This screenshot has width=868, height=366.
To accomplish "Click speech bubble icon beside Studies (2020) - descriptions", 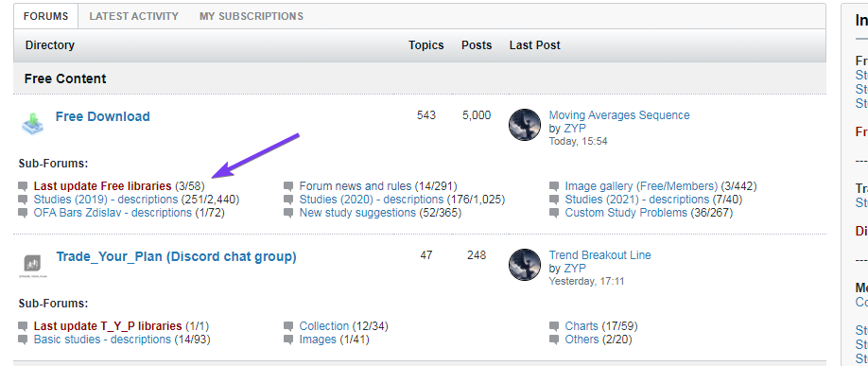I will pyautogui.click(x=288, y=200).
